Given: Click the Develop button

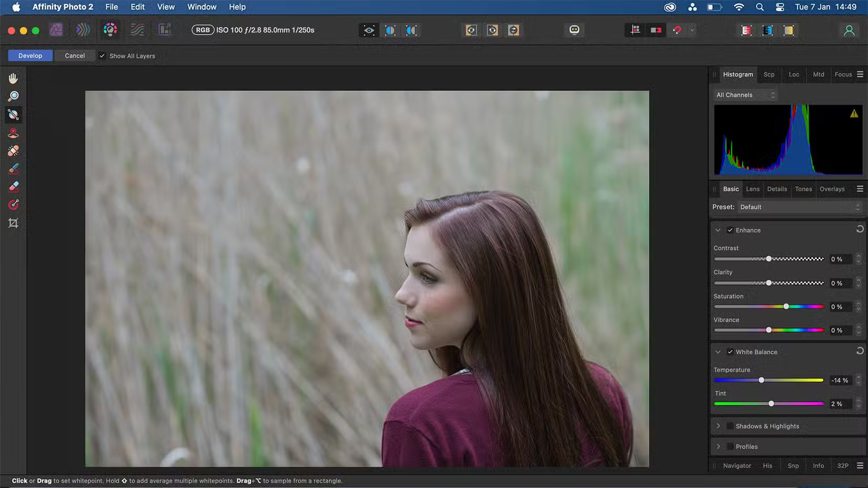Looking at the screenshot, I should (30, 55).
